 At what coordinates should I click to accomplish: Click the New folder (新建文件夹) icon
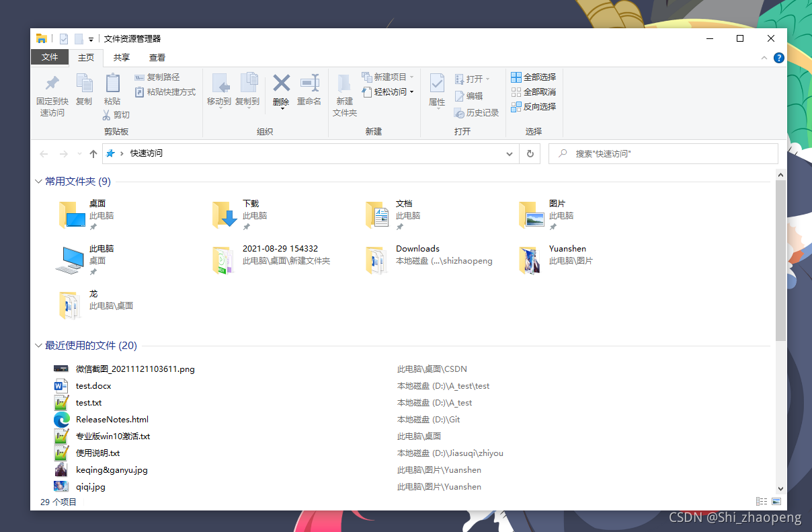(344, 83)
